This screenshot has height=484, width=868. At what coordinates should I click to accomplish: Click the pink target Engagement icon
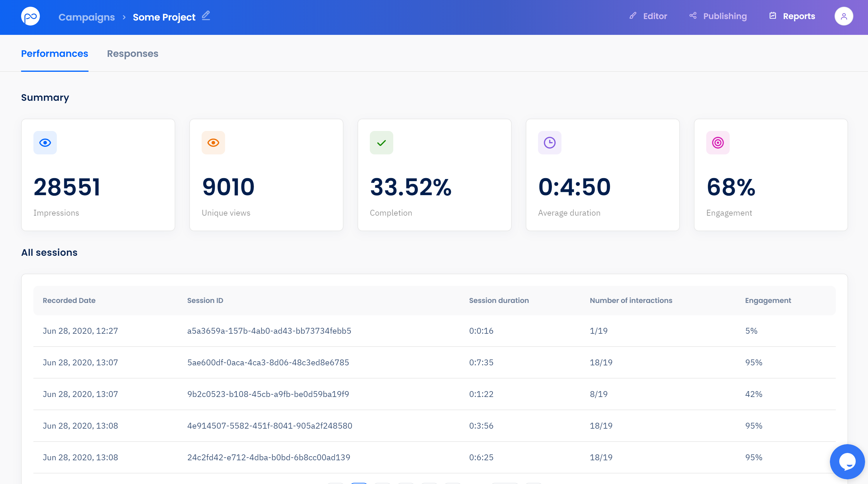(x=717, y=143)
